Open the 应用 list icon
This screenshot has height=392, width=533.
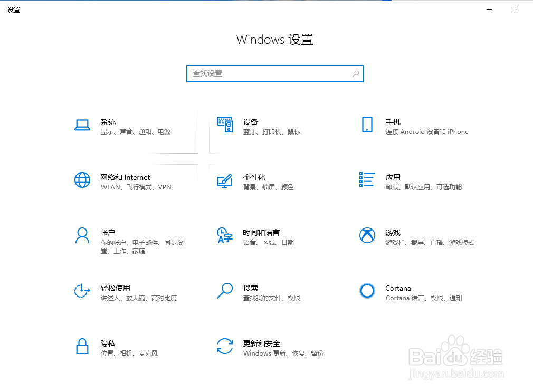click(x=367, y=180)
